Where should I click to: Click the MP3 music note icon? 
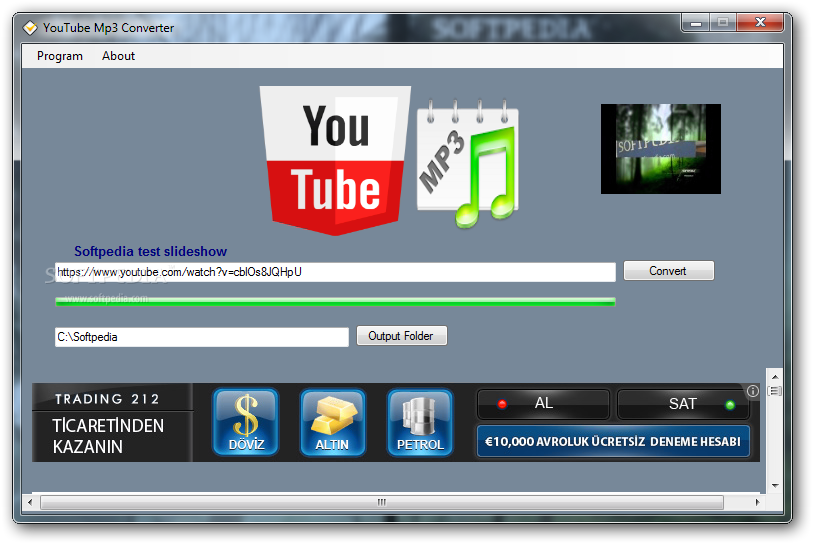click(468, 163)
